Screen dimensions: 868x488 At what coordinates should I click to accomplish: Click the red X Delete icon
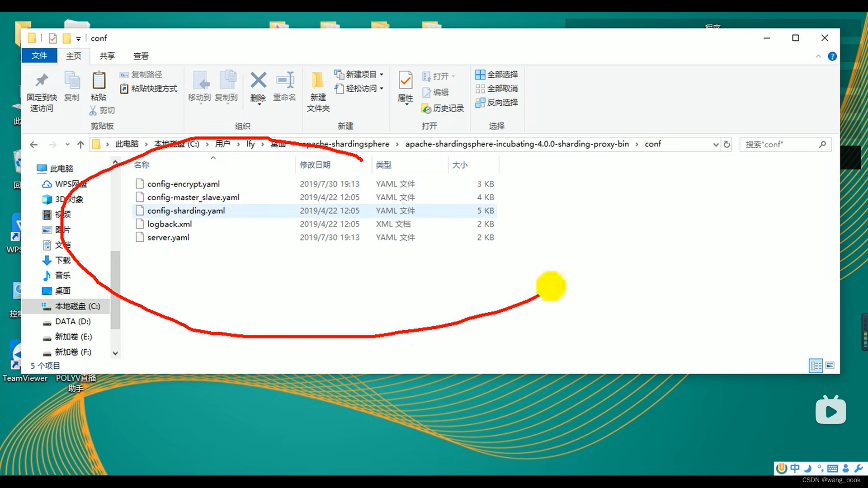(x=258, y=80)
